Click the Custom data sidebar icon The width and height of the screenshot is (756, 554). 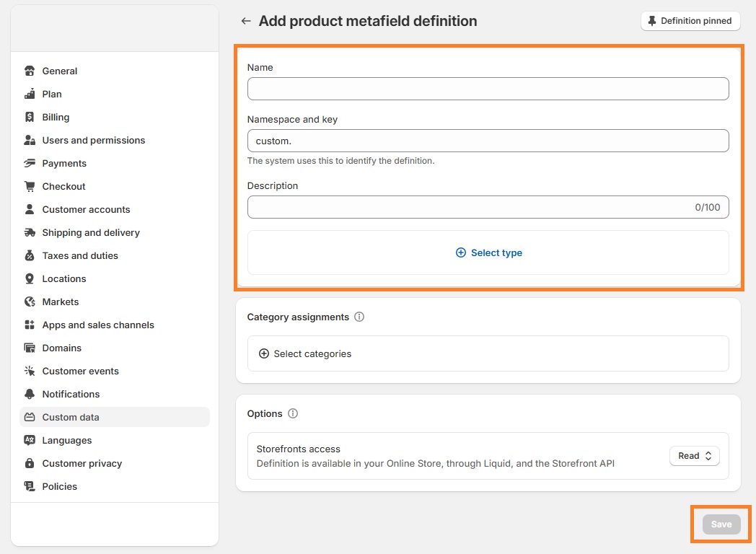tap(29, 417)
